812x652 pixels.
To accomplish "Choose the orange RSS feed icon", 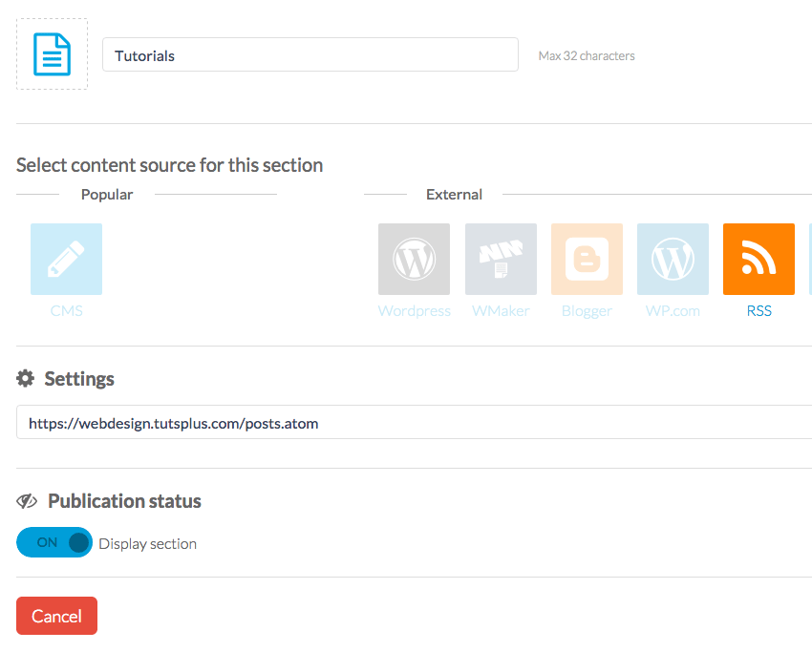I will click(x=759, y=259).
